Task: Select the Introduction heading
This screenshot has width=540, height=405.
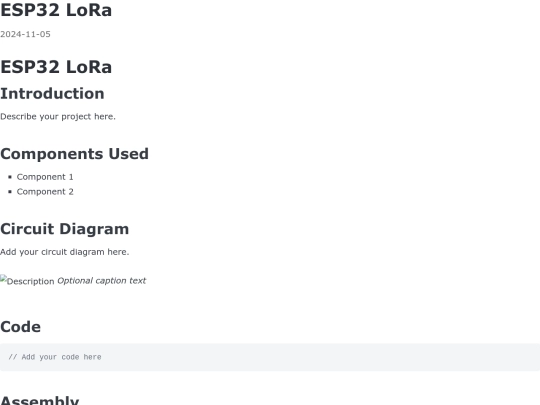Action: click(x=52, y=94)
